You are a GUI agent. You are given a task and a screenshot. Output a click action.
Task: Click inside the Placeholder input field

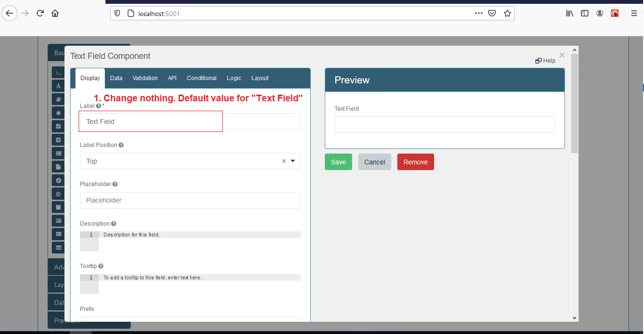point(190,200)
